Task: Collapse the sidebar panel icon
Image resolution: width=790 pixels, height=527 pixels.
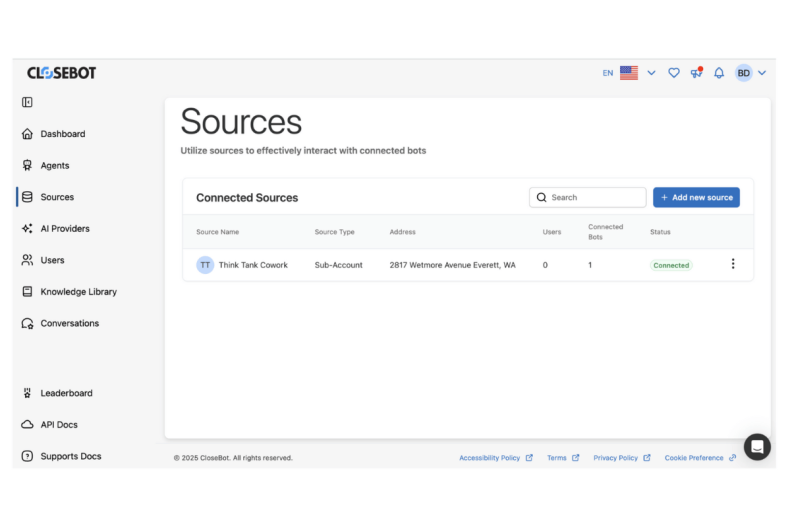Action: 27,102
